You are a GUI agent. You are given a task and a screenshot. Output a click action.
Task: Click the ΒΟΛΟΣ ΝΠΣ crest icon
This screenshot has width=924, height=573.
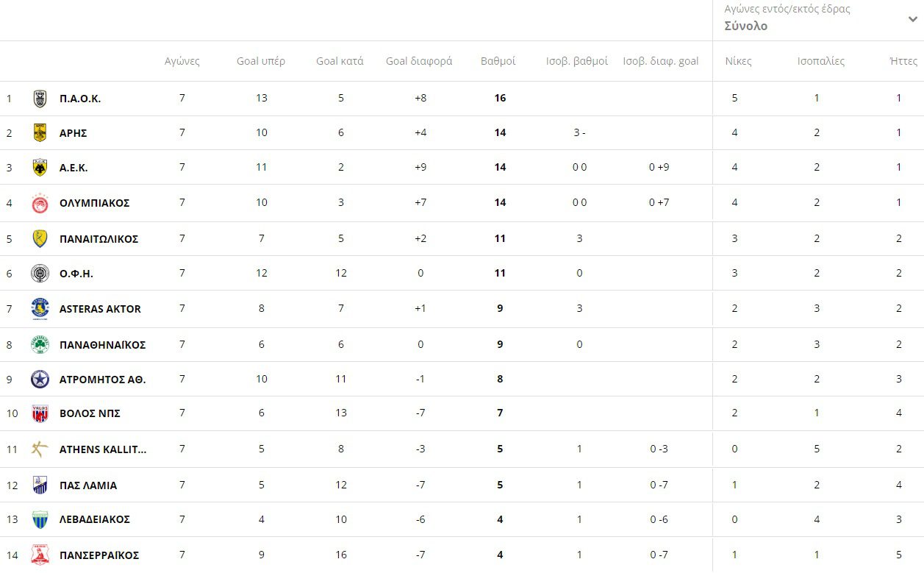pos(40,413)
